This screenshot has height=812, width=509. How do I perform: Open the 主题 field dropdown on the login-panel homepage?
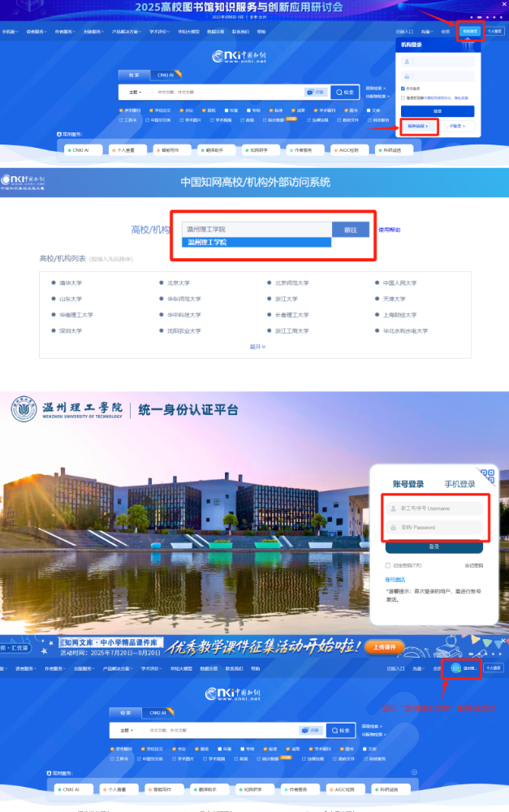pyautogui.click(x=135, y=93)
